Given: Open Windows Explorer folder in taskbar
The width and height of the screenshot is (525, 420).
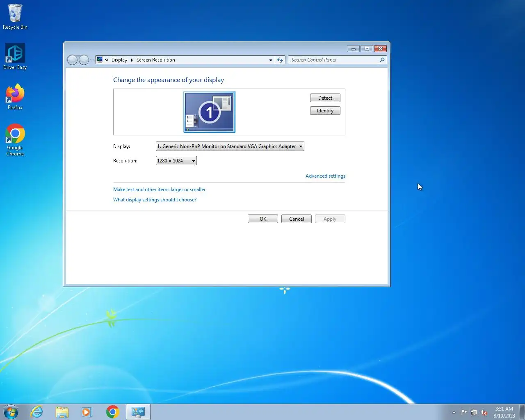Looking at the screenshot, I should click(62, 412).
